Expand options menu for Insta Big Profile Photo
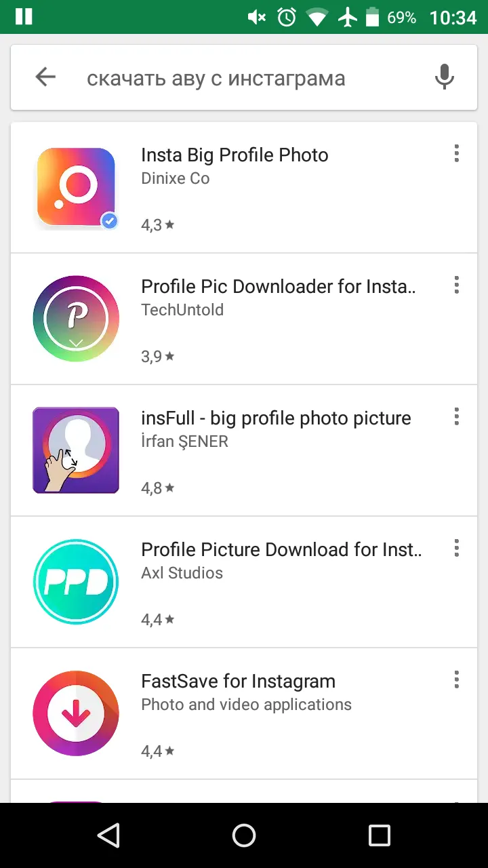 pyautogui.click(x=457, y=153)
